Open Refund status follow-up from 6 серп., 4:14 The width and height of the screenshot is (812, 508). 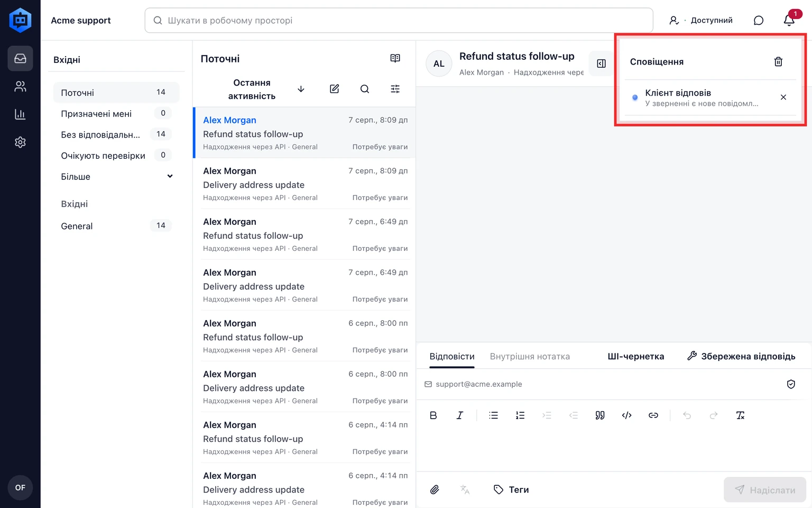pyautogui.click(x=304, y=438)
